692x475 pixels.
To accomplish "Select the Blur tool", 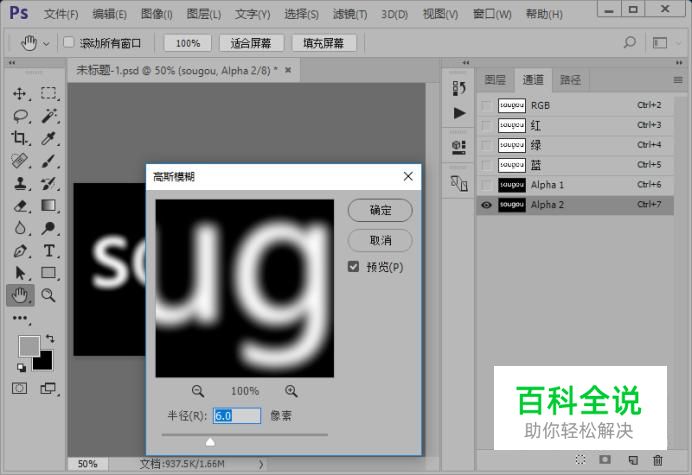I will 20,228.
